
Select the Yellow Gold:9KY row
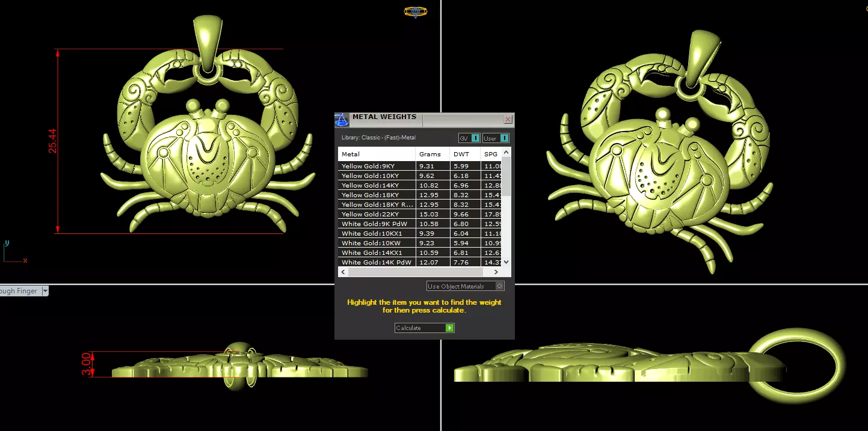coord(420,166)
